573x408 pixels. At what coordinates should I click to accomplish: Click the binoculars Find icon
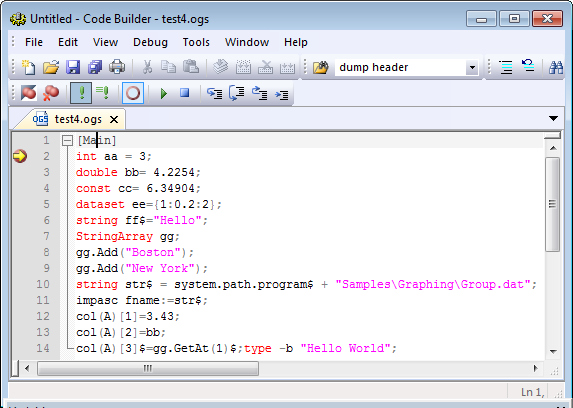[x=556, y=67]
